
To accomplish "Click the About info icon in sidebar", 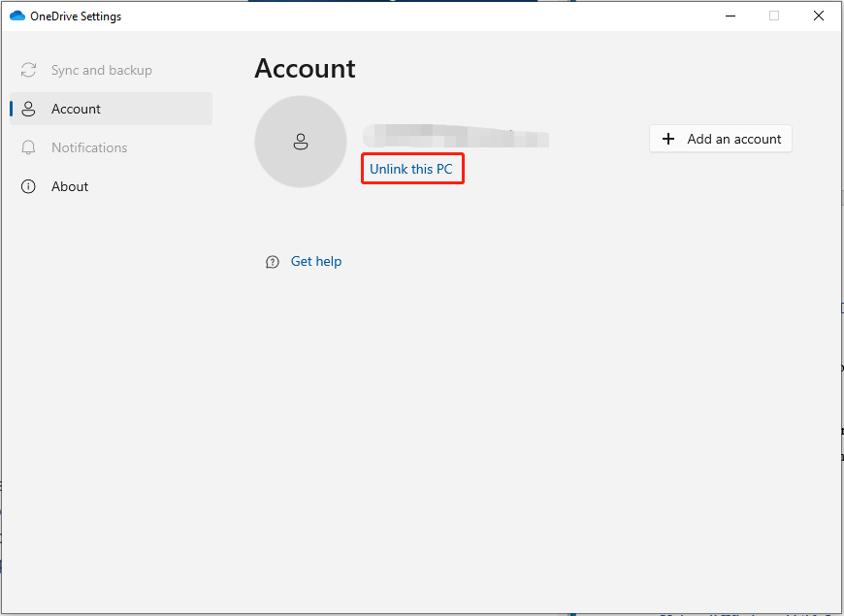I will point(28,186).
